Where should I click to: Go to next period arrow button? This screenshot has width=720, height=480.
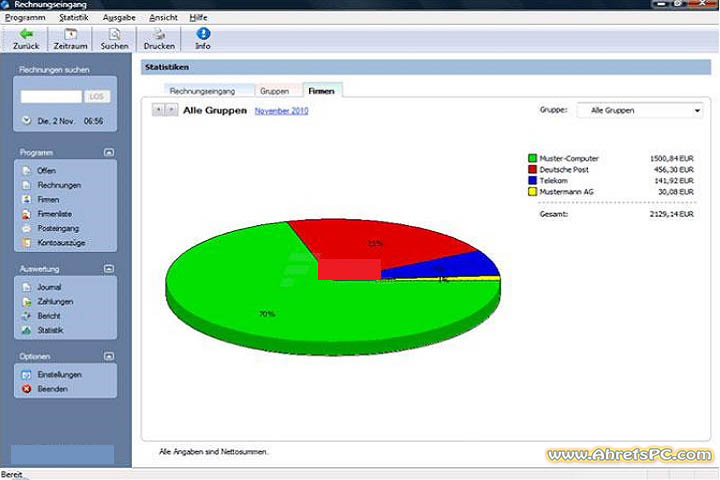[171, 110]
